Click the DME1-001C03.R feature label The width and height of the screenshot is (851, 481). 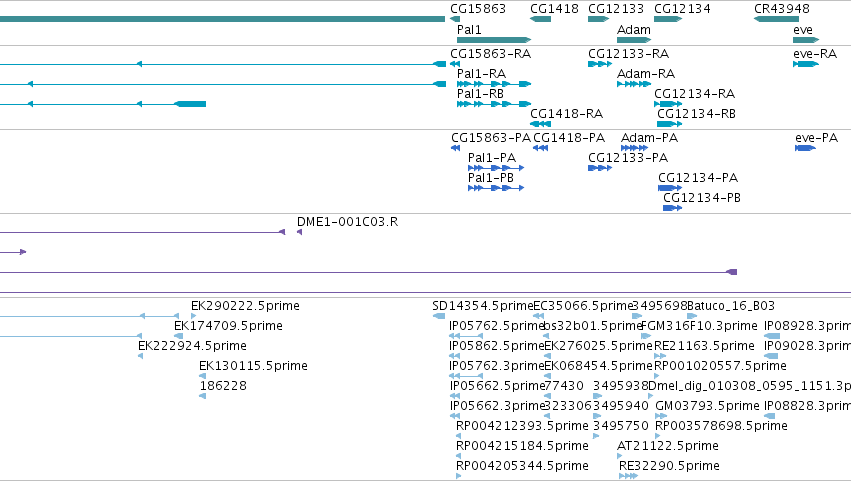(x=347, y=221)
